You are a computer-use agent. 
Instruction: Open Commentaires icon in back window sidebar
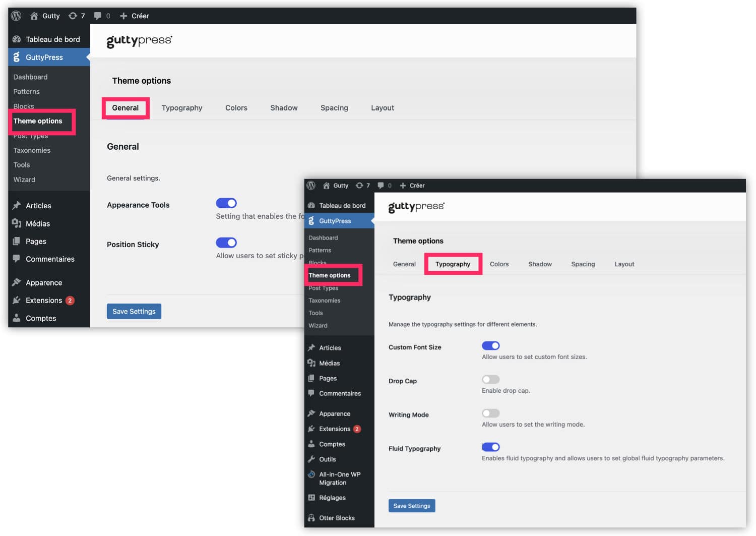[x=17, y=259]
